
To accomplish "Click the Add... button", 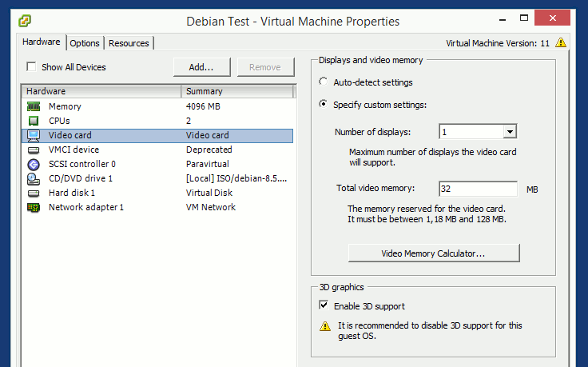I will click(x=202, y=67).
